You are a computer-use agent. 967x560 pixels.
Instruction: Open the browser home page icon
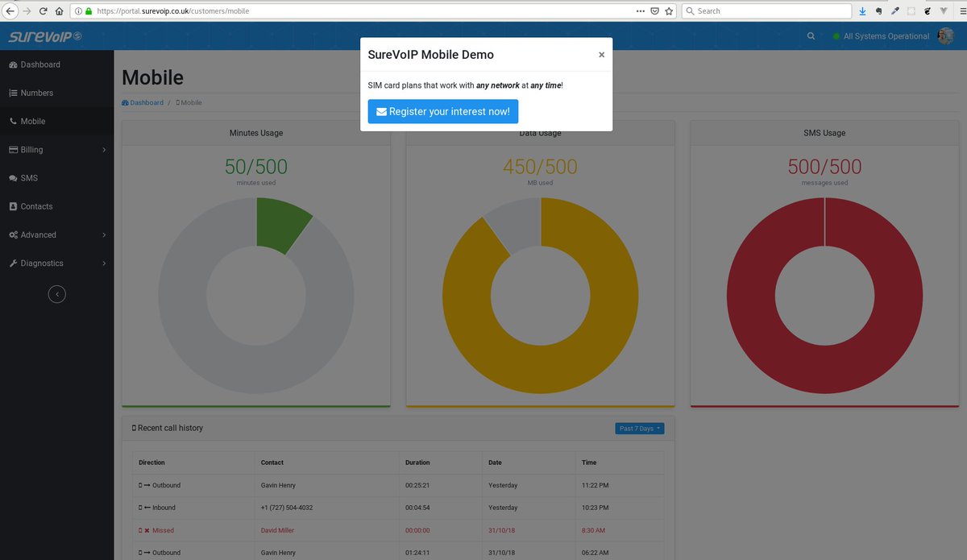pyautogui.click(x=59, y=11)
